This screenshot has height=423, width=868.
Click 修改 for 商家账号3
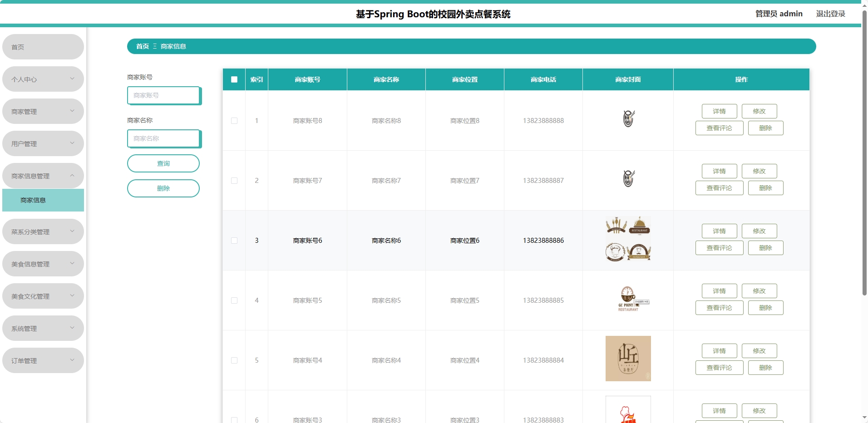[x=759, y=411]
